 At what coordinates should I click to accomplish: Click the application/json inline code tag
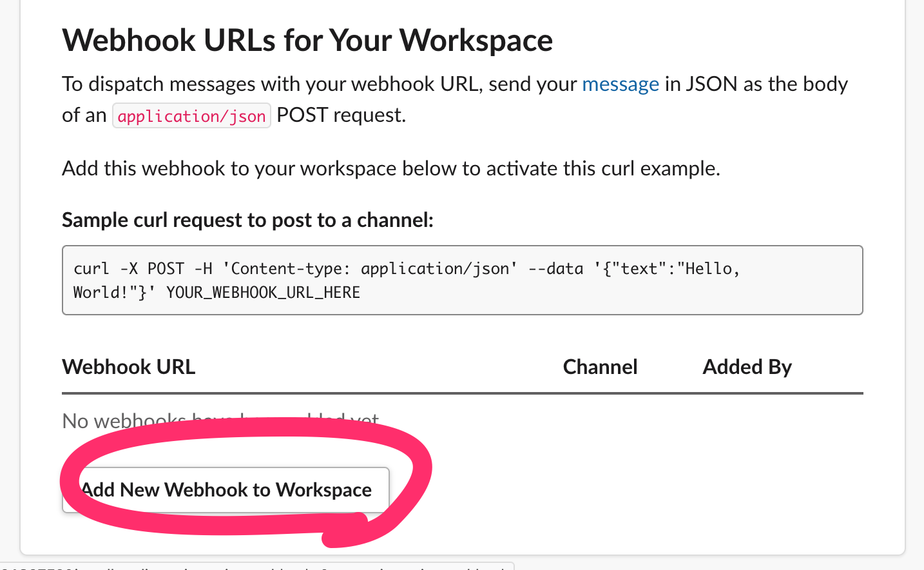point(191,116)
